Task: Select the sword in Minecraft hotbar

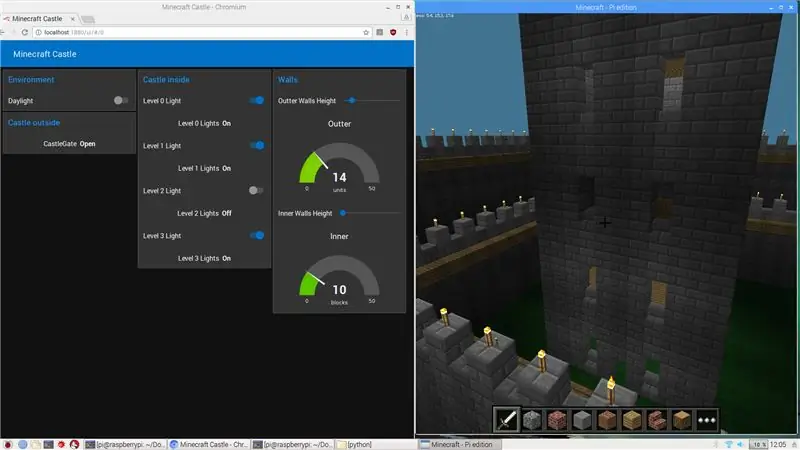Action: [x=507, y=420]
